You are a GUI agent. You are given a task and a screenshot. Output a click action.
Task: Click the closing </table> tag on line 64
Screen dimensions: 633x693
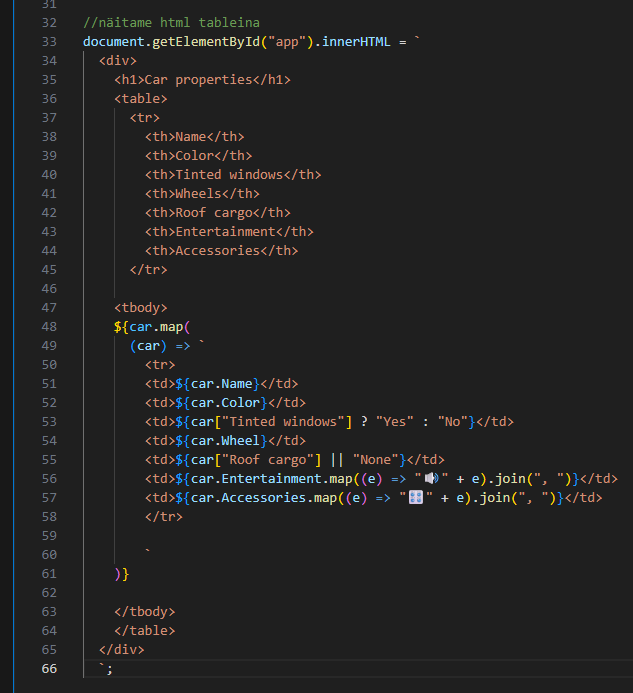pos(145,631)
